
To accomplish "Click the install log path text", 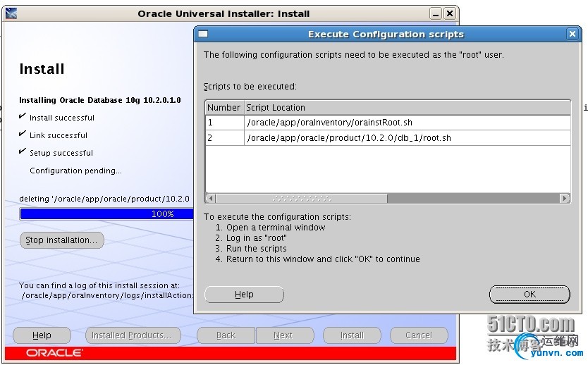I will [108, 295].
